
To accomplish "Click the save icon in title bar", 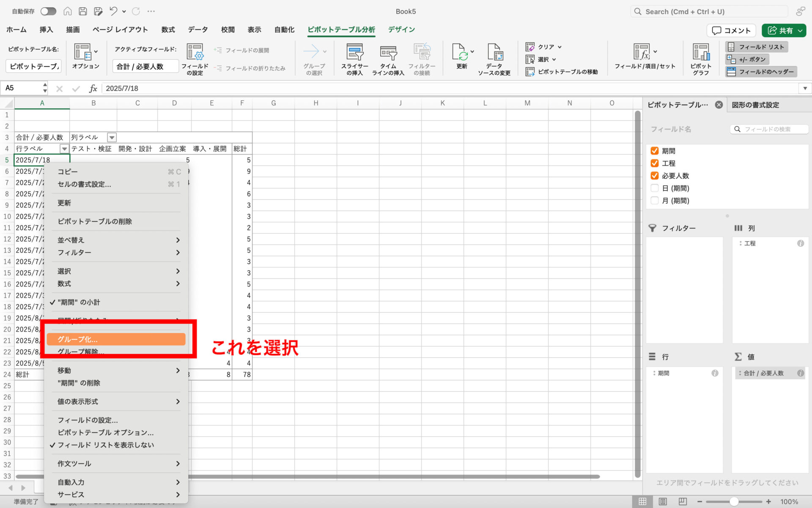I will point(83,11).
